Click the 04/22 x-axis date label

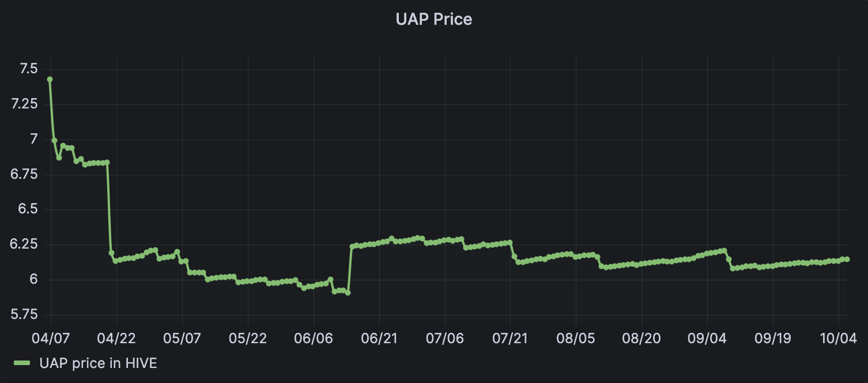tap(116, 338)
